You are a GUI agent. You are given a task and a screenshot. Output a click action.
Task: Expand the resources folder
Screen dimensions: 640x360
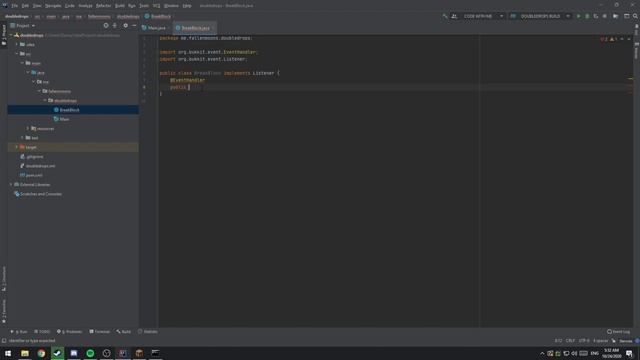tap(28, 128)
